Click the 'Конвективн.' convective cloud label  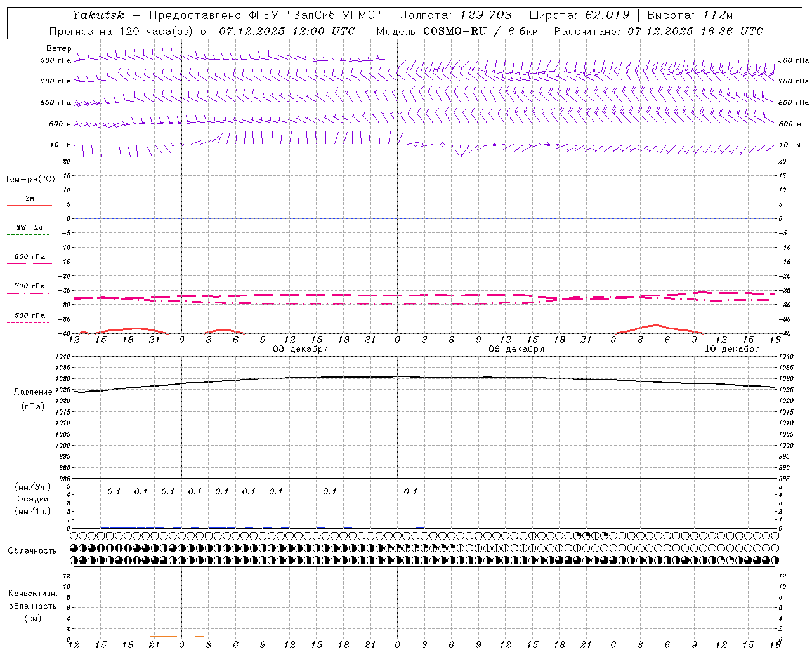point(32,594)
